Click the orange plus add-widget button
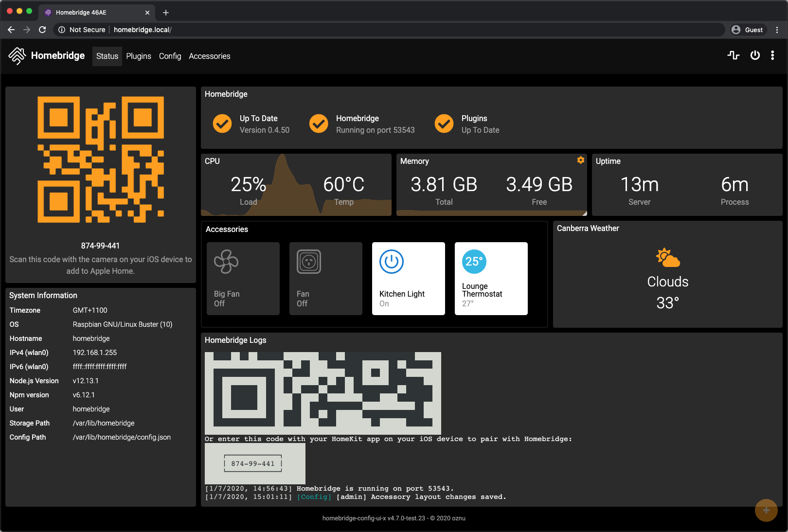This screenshot has height=532, width=788. (x=766, y=510)
